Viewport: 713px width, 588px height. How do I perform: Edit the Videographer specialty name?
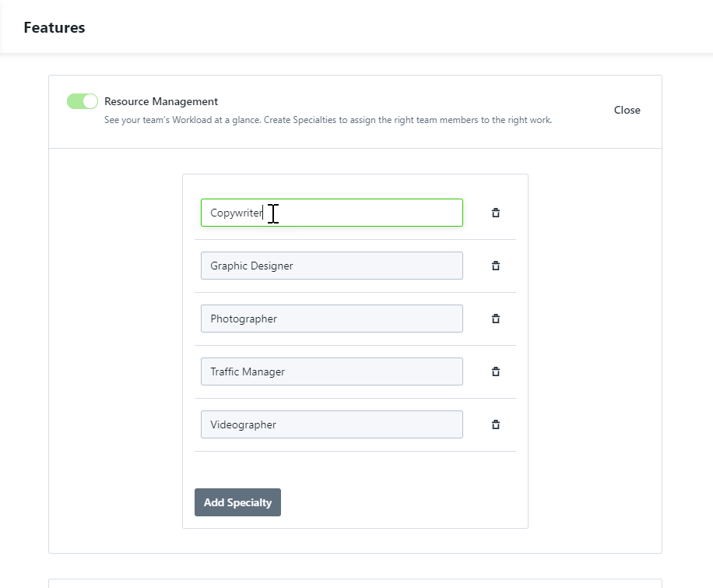click(332, 424)
